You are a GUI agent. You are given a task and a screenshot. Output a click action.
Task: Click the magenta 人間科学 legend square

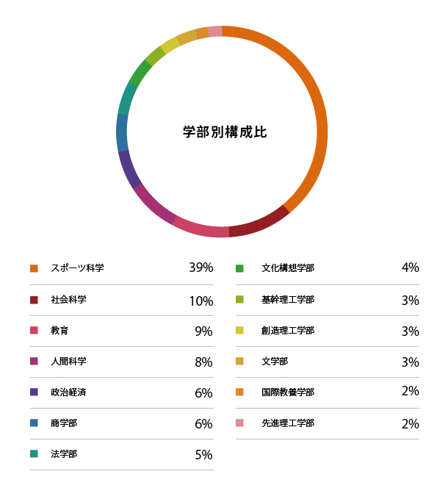(x=34, y=361)
